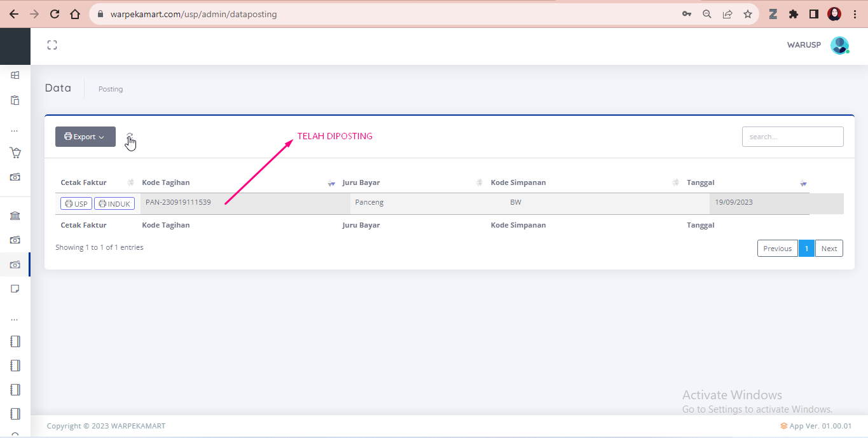Click the refresh icon beside the Export button
This screenshot has width=868, height=438.
pyautogui.click(x=130, y=136)
